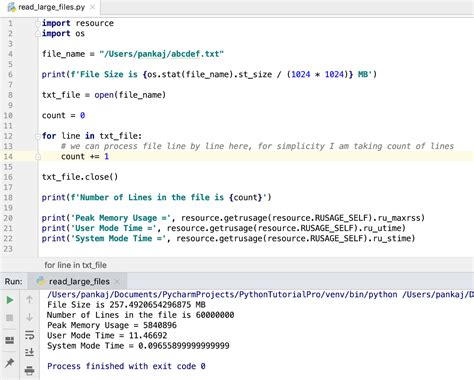The height and width of the screenshot is (380, 474).
Task: Click the file_name string "/Users/pankaj/abcdef.txt"
Action: [x=162, y=54]
